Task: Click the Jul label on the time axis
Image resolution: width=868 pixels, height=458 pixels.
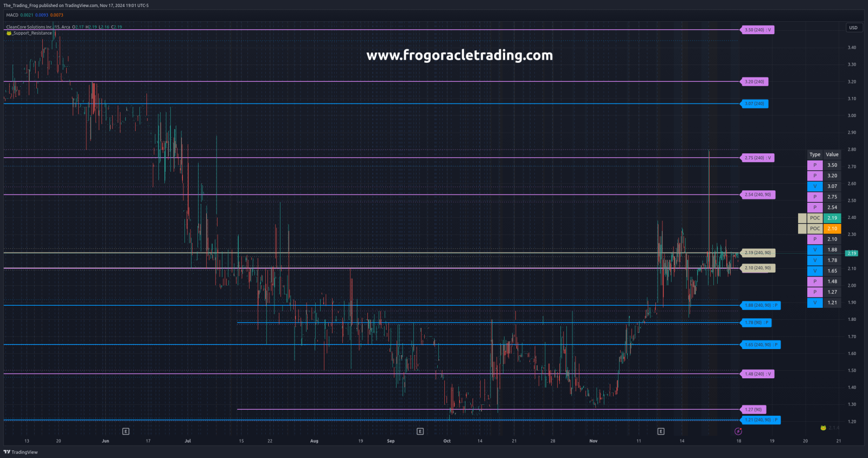Action: click(188, 441)
